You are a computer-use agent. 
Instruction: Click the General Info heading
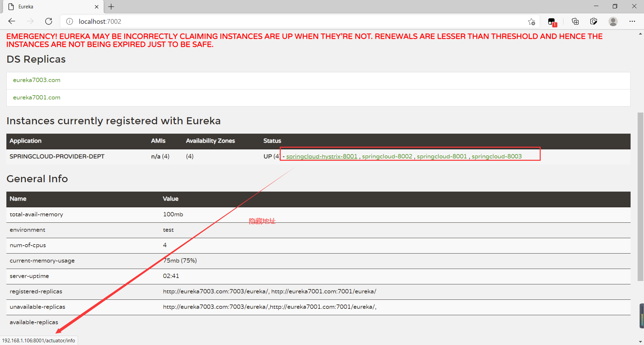[37, 179]
